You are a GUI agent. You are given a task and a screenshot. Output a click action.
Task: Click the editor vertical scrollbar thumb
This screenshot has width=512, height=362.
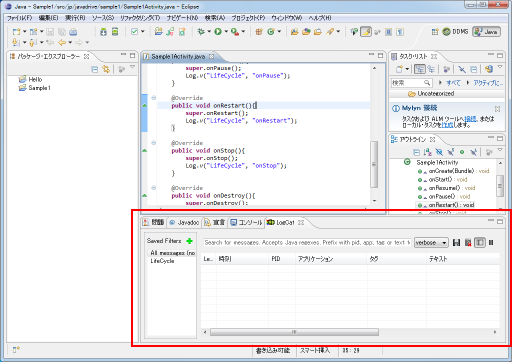click(374, 164)
